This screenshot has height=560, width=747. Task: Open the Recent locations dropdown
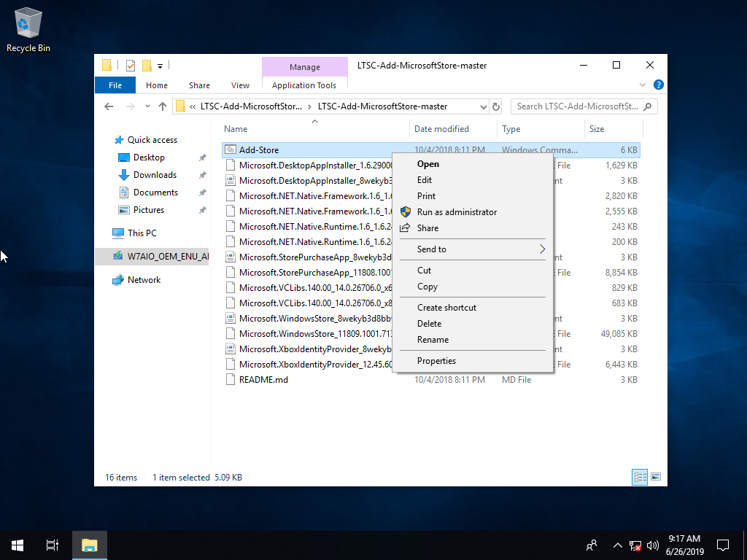[147, 106]
